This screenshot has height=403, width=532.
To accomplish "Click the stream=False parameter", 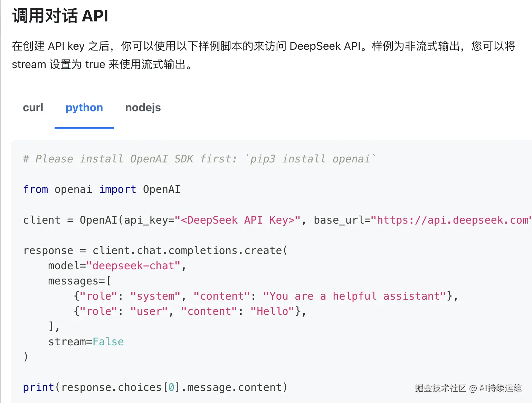I will (x=86, y=341).
